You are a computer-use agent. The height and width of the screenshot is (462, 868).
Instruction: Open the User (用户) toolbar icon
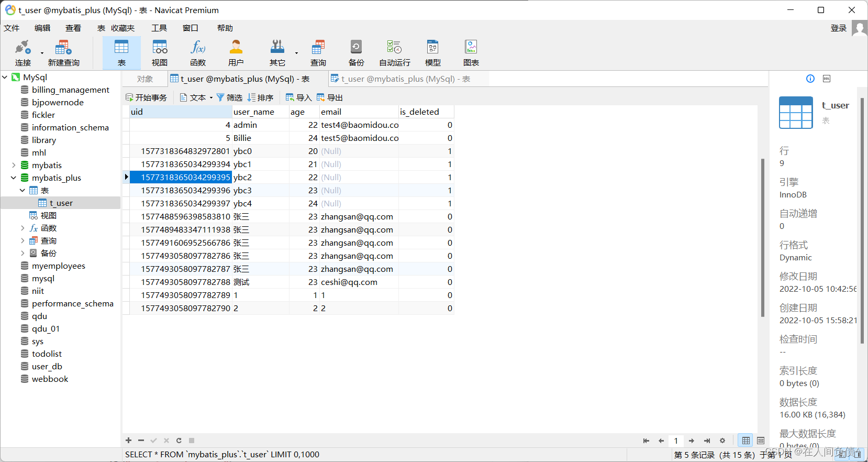point(236,53)
